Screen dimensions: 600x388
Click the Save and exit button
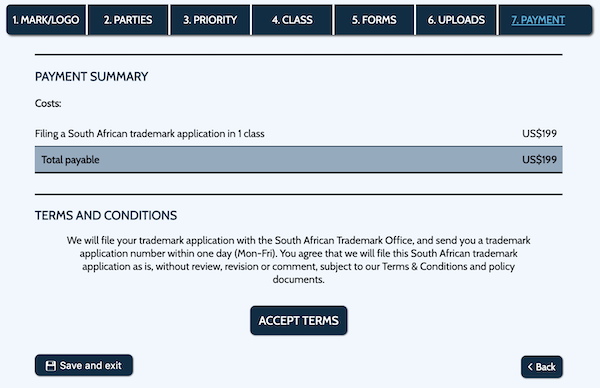point(84,365)
